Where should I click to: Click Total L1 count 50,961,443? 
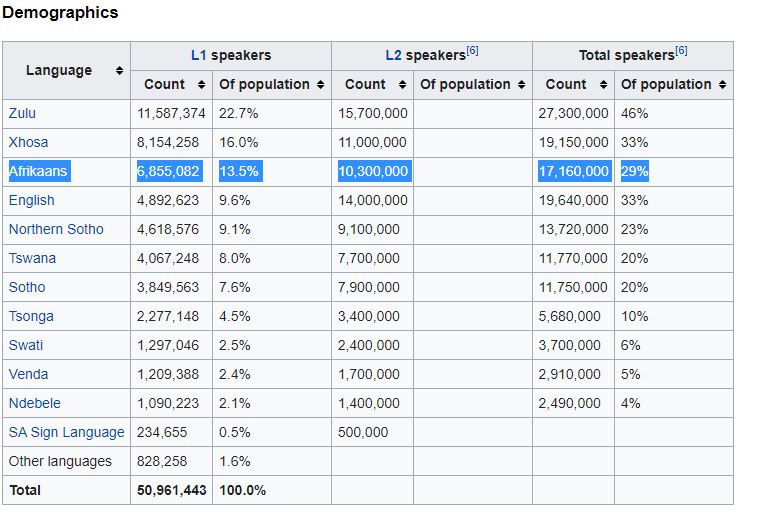pos(172,491)
